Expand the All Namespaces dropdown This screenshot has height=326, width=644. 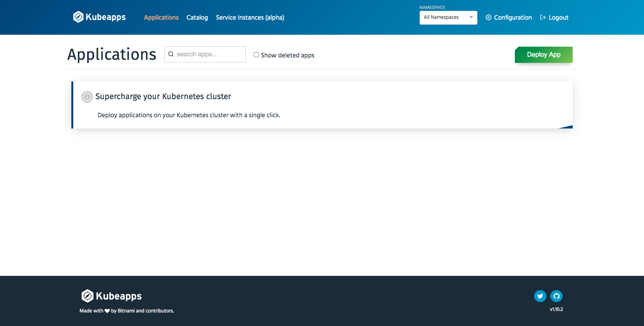click(448, 18)
